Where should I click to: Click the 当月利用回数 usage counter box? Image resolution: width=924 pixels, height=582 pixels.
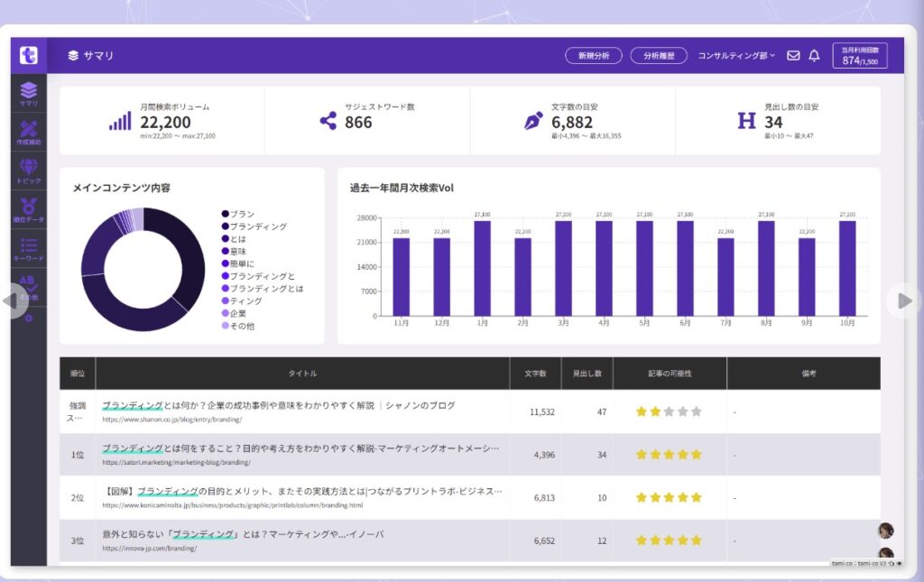click(x=859, y=56)
